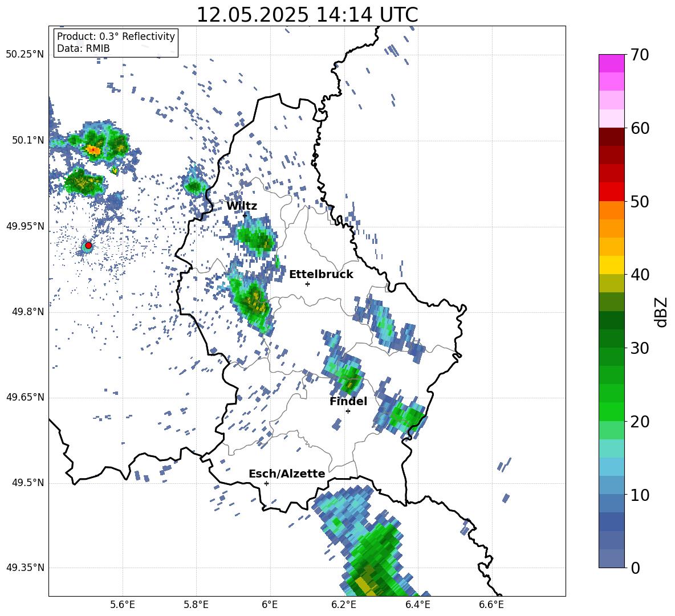The image size is (675, 616).
Task: Click the 'Data: RMIB' label
Action: click(x=83, y=48)
